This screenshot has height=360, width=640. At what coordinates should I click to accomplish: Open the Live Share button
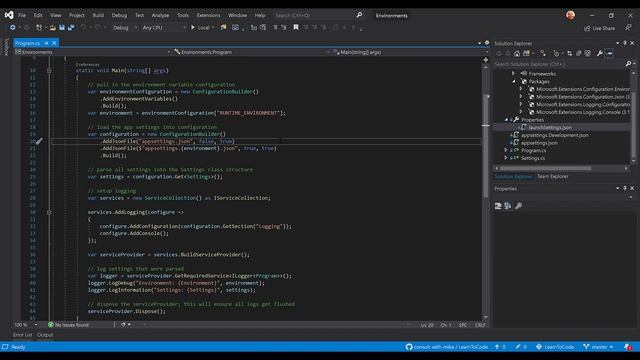(599, 28)
